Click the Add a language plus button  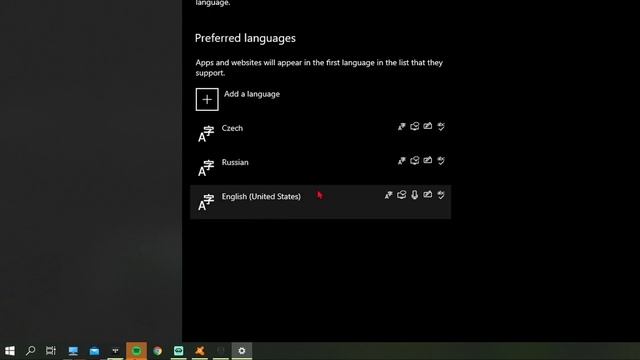tap(207, 99)
